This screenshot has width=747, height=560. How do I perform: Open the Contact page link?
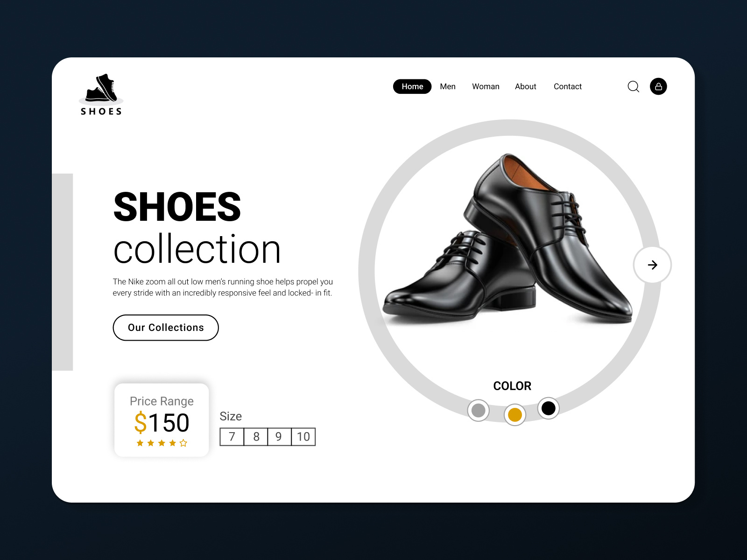(568, 86)
